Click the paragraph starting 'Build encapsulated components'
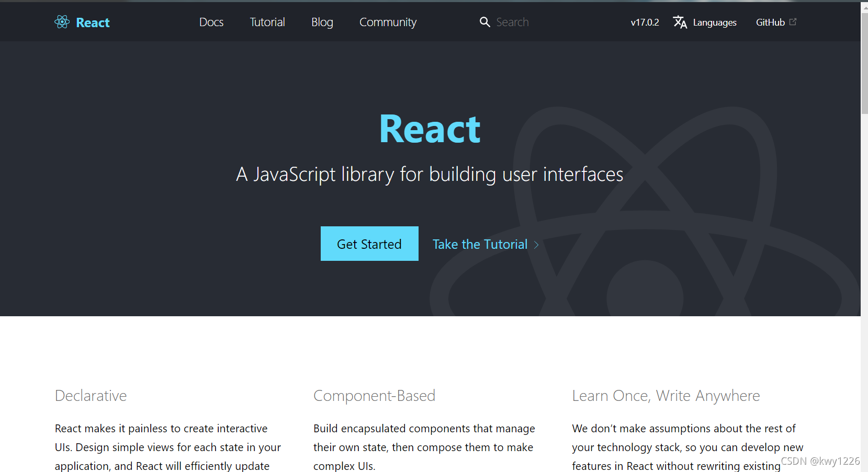This screenshot has width=868, height=472. click(x=424, y=447)
